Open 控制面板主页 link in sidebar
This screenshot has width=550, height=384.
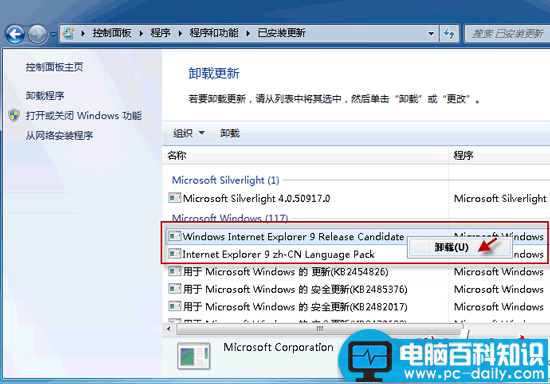(54, 67)
